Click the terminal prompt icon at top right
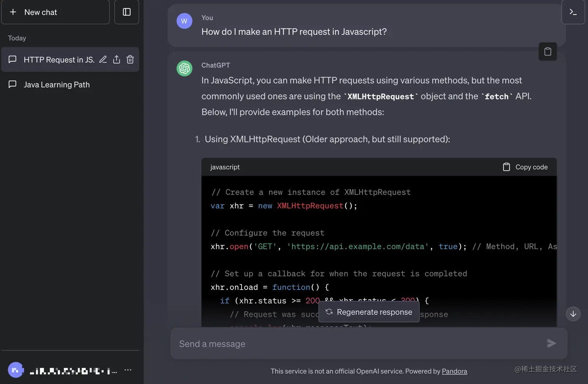This screenshot has width=588, height=384. coord(573,12)
